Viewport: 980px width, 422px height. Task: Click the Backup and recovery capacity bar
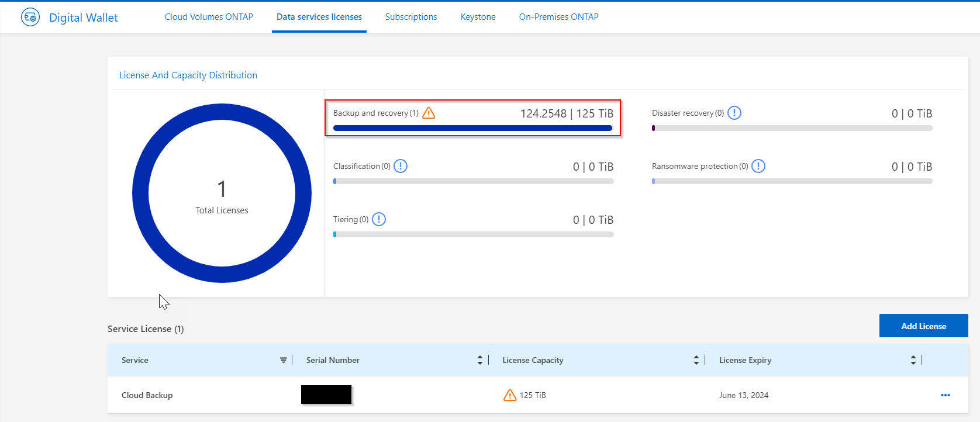[472, 128]
